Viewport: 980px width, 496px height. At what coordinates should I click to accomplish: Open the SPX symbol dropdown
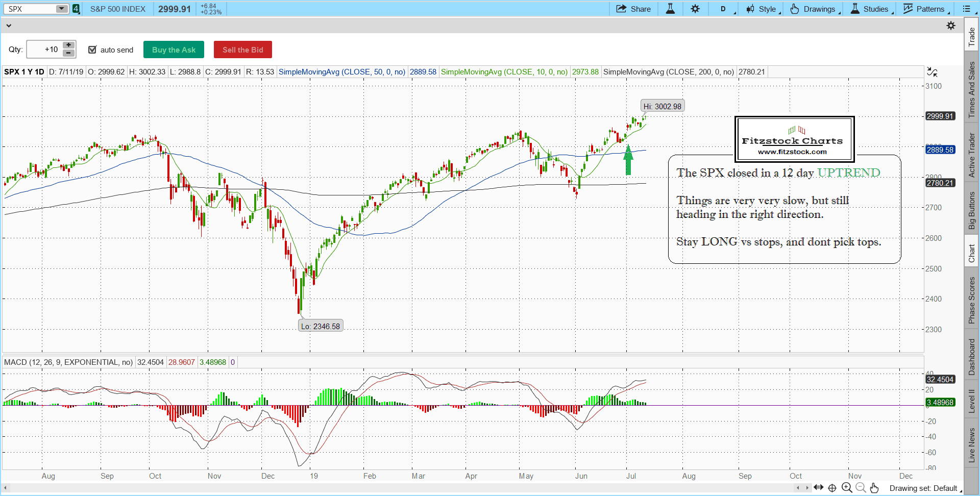point(61,9)
